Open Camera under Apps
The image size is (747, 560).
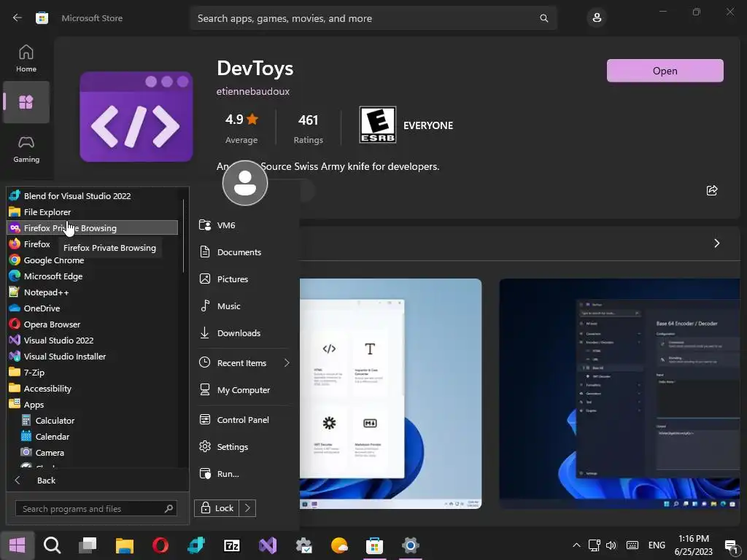pos(98,452)
